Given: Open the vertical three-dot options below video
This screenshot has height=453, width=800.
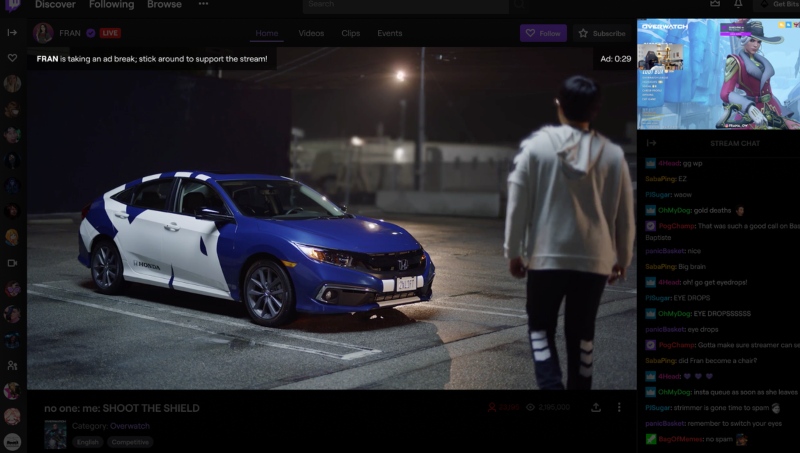Looking at the screenshot, I should [x=619, y=407].
